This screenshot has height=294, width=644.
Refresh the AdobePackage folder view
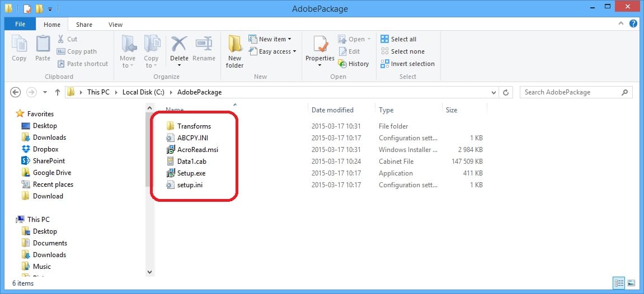pos(506,92)
